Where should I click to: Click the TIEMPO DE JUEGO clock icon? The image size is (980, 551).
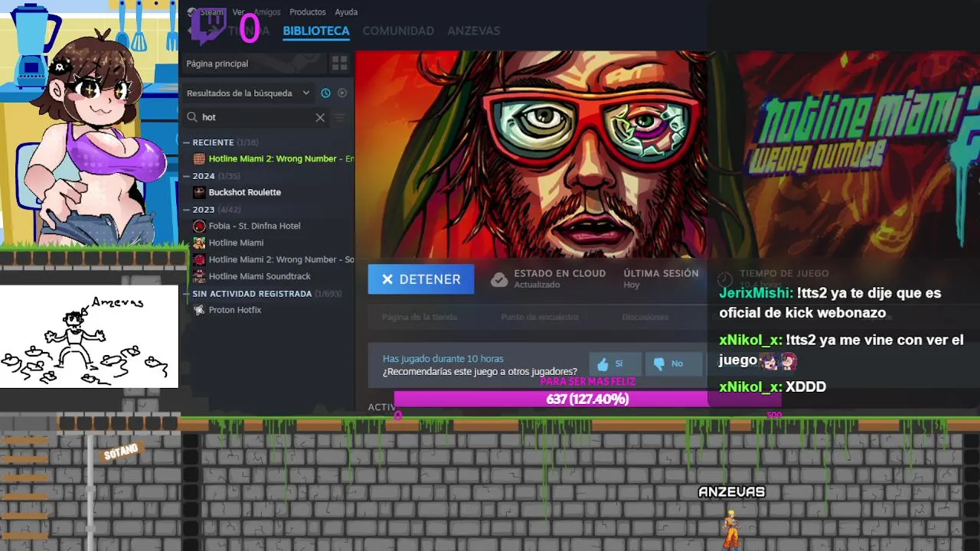724,279
